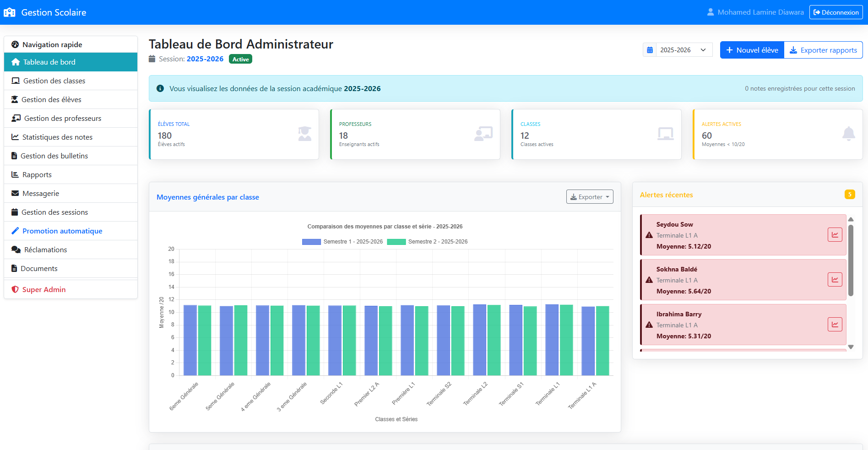Click the bell icon in Alertes Actives card
Viewport: 868px width, 450px height.
(848, 134)
